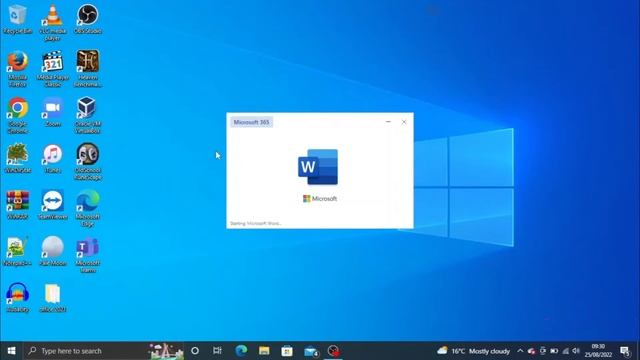This screenshot has width=640, height=360.
Task: Open Cortana circle button on taskbar
Action: click(x=195, y=351)
